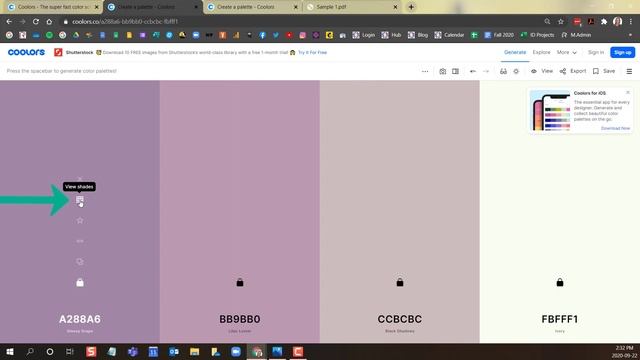Click the Sign in link
This screenshot has width=640, height=360.
[596, 52]
